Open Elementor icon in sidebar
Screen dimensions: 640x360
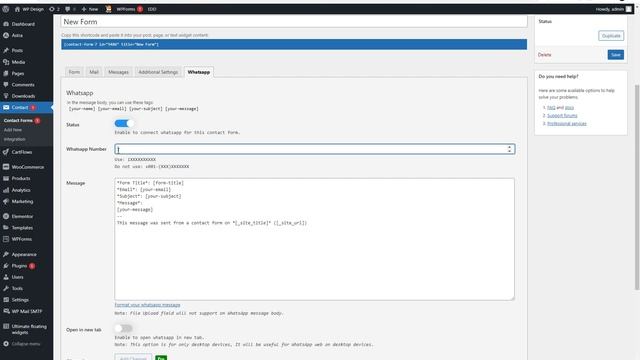(6, 216)
